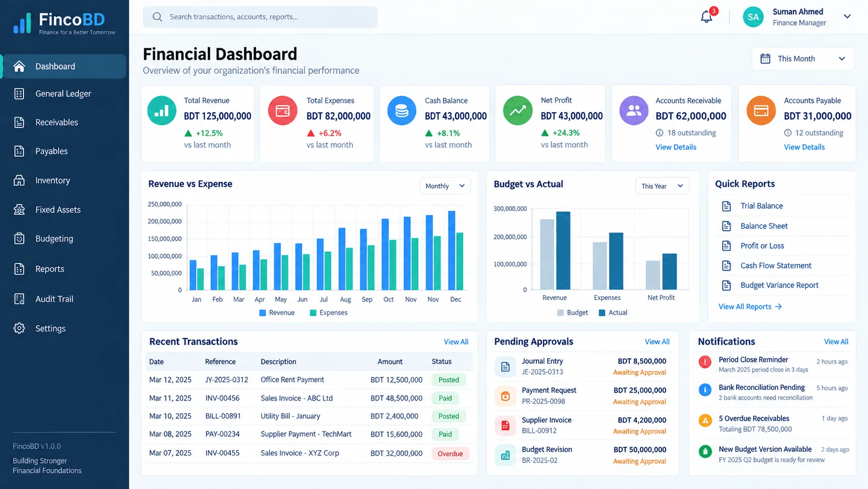868x489 pixels.
Task: Click the green New Budget Version icon
Action: 705,451
